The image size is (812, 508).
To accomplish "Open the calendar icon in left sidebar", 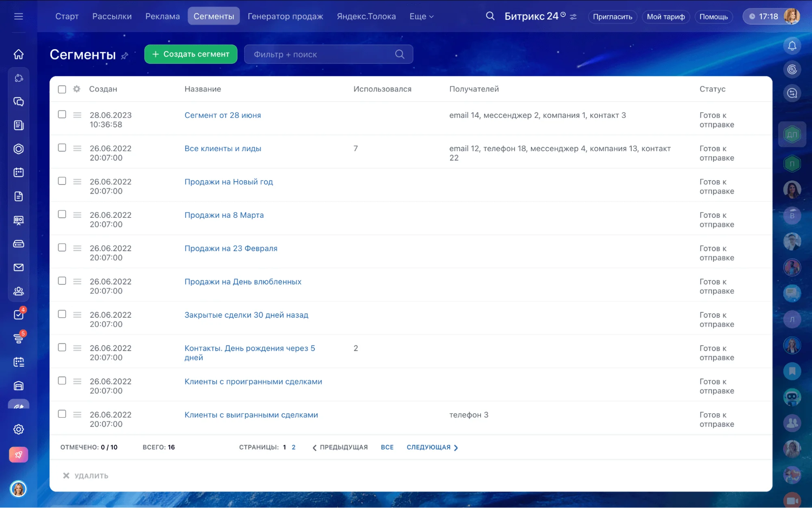I will pyautogui.click(x=19, y=172).
